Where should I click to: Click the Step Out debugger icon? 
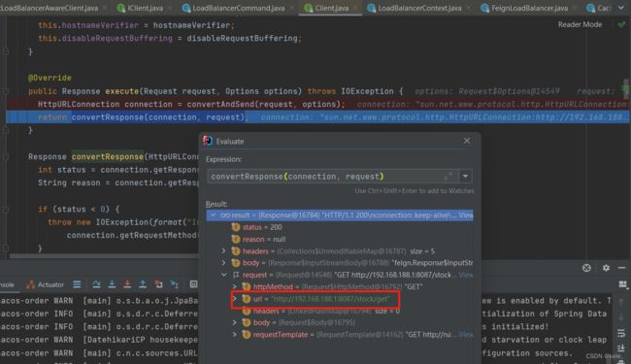(143, 284)
